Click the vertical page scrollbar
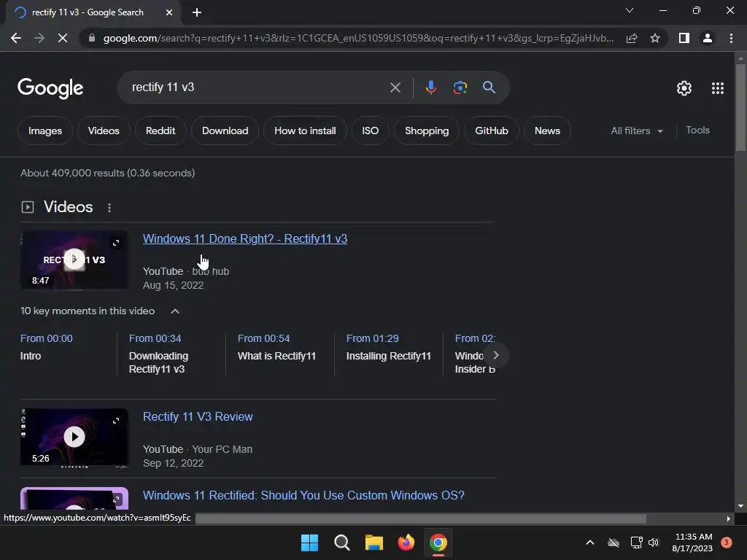Screen dimensions: 747x560 (x=740, y=108)
